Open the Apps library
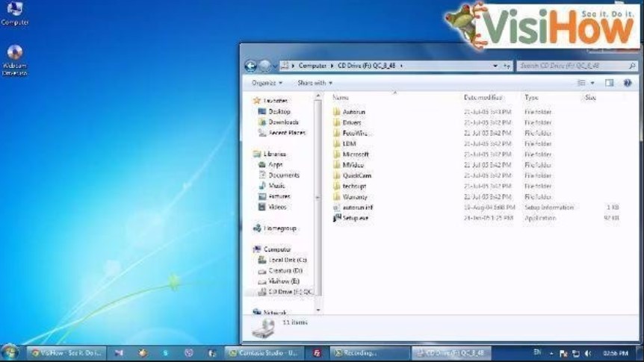Viewport: 644px width, 362px height. coord(270,165)
